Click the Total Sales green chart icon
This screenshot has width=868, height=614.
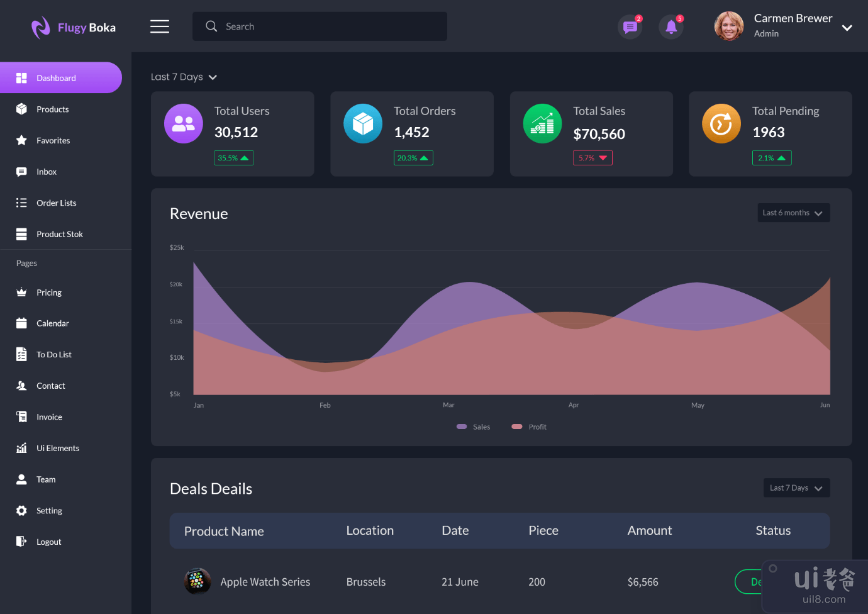coord(542,123)
